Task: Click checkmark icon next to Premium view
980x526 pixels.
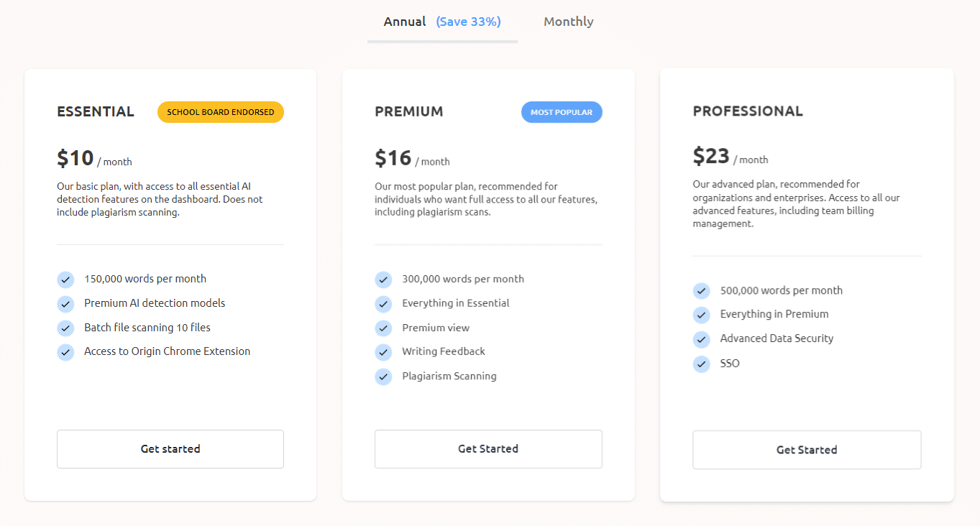Action: pyautogui.click(x=383, y=328)
